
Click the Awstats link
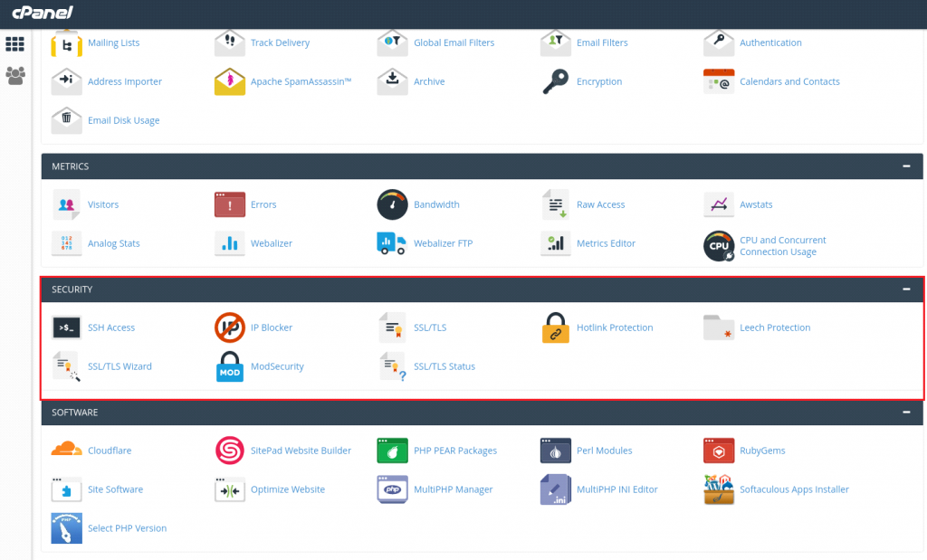pyautogui.click(x=756, y=204)
